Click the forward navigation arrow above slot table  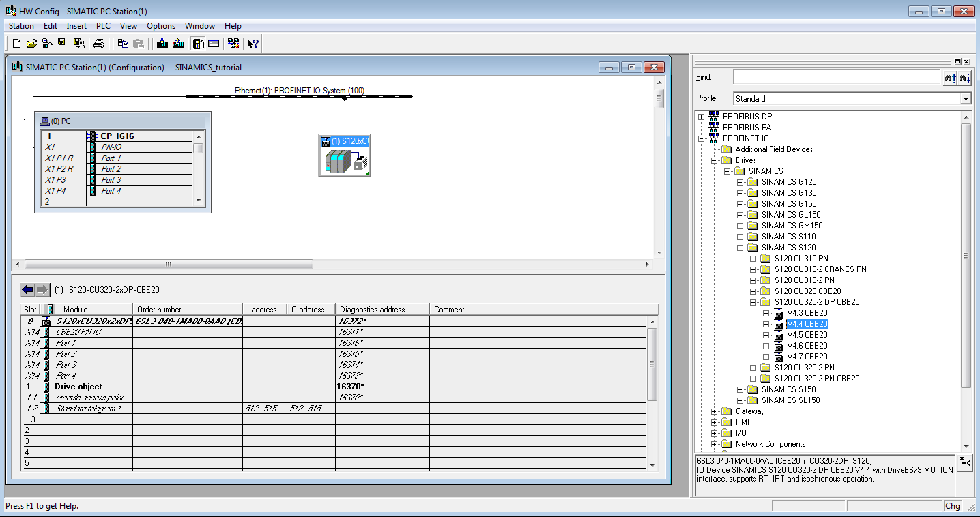point(42,290)
